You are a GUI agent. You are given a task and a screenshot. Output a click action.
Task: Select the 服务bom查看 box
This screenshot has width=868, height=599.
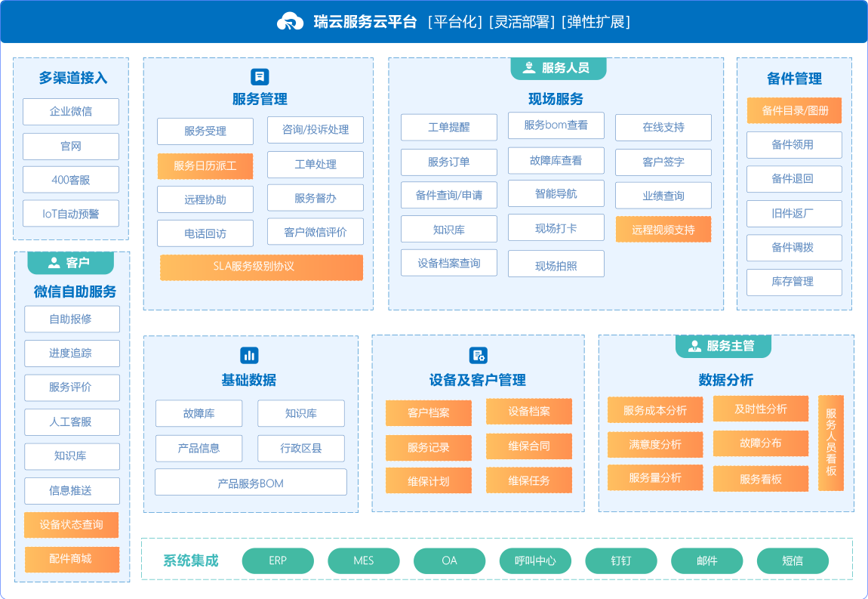pyautogui.click(x=556, y=126)
